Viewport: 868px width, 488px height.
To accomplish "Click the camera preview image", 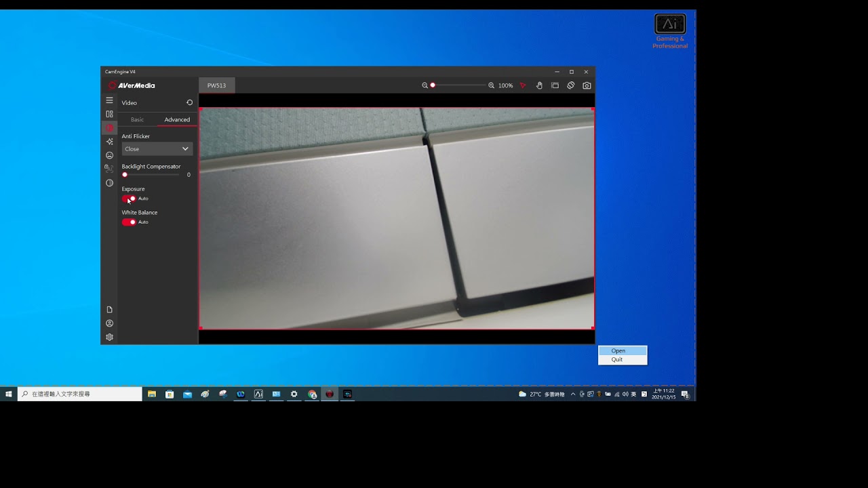I will (x=397, y=218).
